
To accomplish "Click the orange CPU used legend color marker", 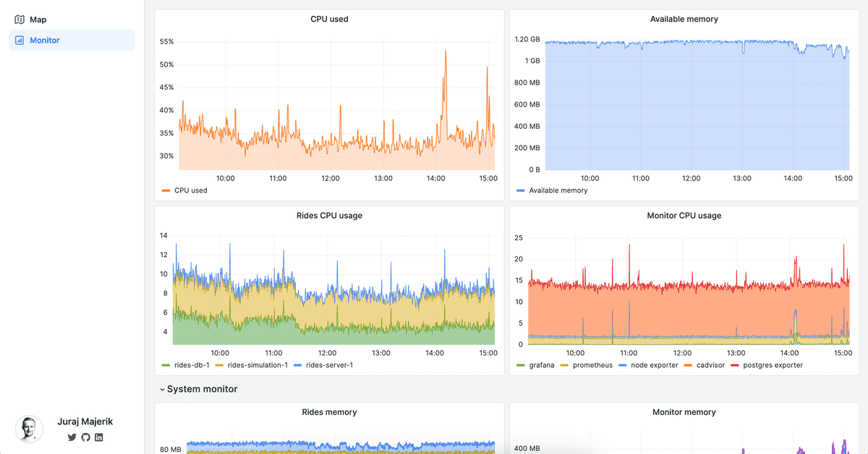I will 166,190.
